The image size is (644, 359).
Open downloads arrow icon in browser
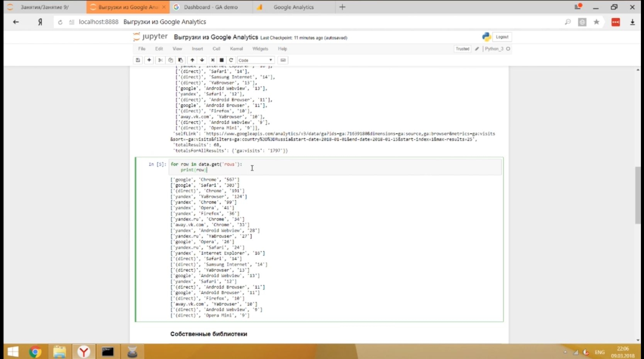(x=632, y=22)
